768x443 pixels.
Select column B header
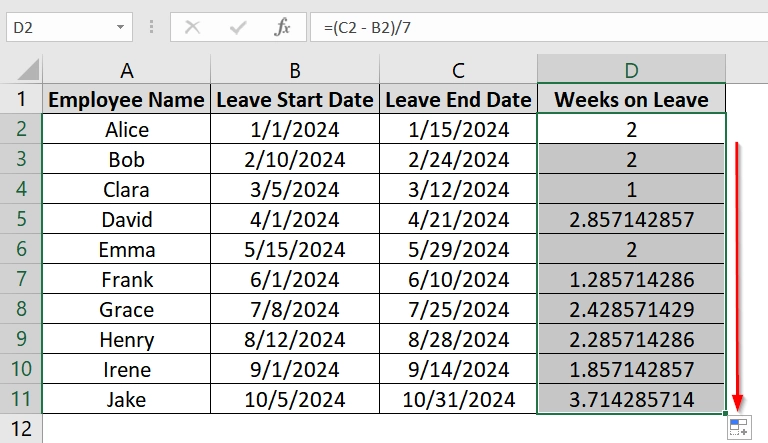pos(295,70)
